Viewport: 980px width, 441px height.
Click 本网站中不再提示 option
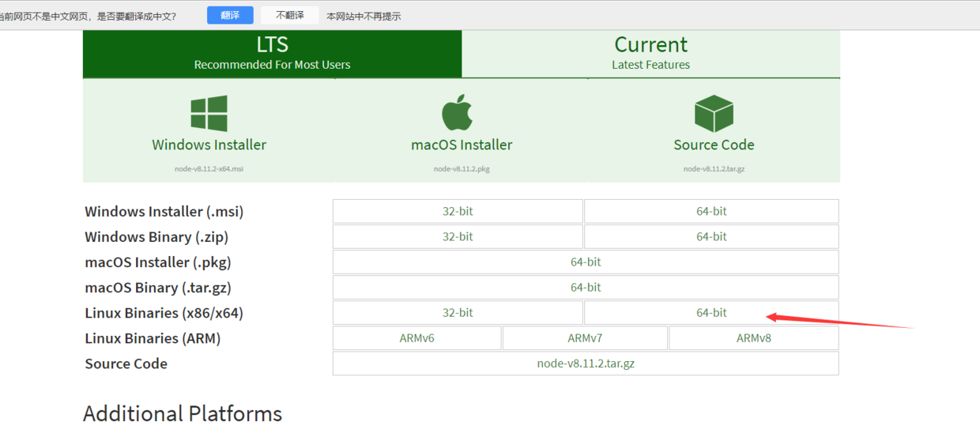pos(364,16)
